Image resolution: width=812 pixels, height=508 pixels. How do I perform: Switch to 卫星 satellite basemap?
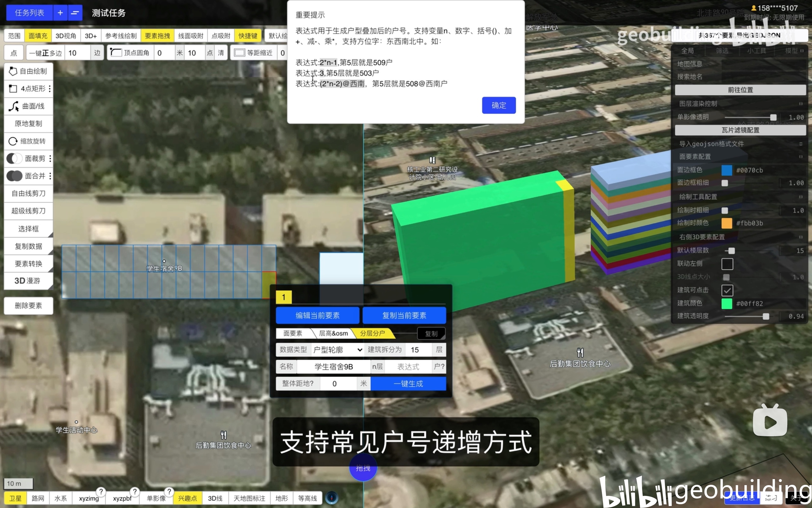pyautogui.click(x=15, y=498)
